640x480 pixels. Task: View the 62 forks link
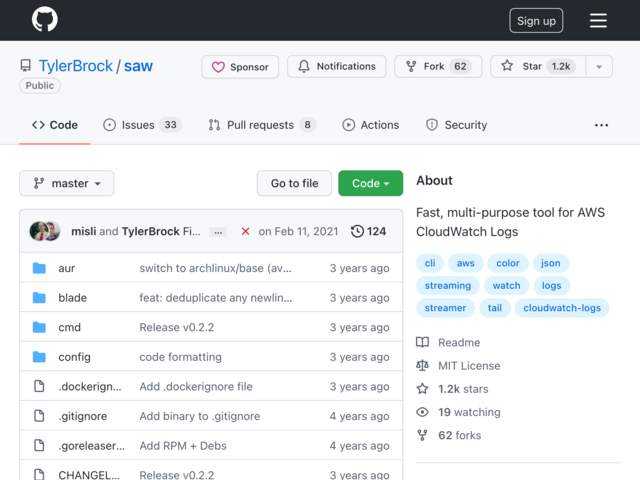tap(449, 436)
